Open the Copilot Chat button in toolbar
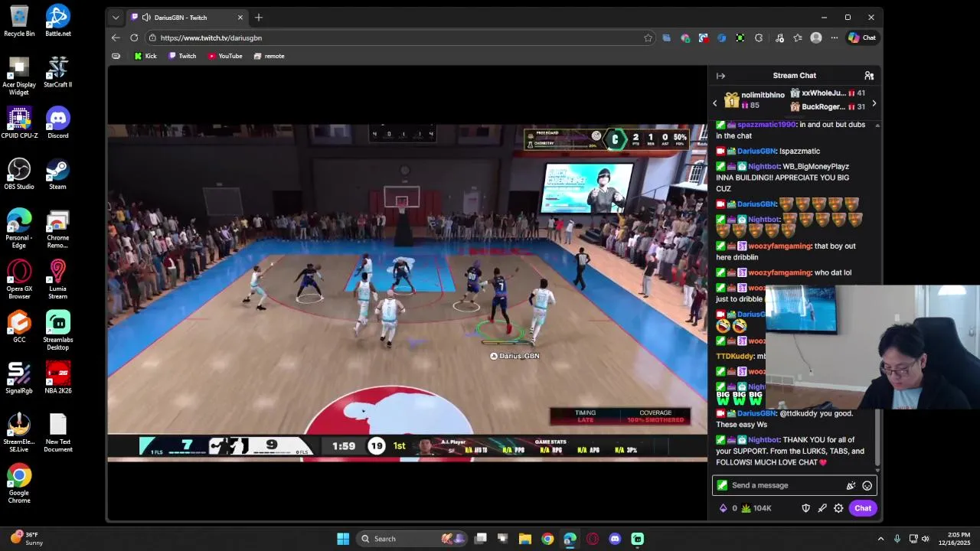Viewport: 980px width, 551px height. pyautogui.click(x=862, y=37)
